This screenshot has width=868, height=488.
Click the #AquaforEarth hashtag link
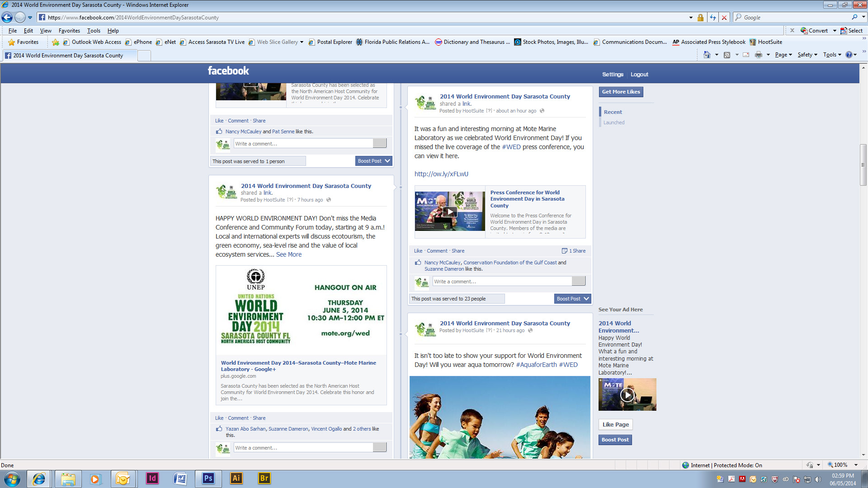[x=536, y=365]
